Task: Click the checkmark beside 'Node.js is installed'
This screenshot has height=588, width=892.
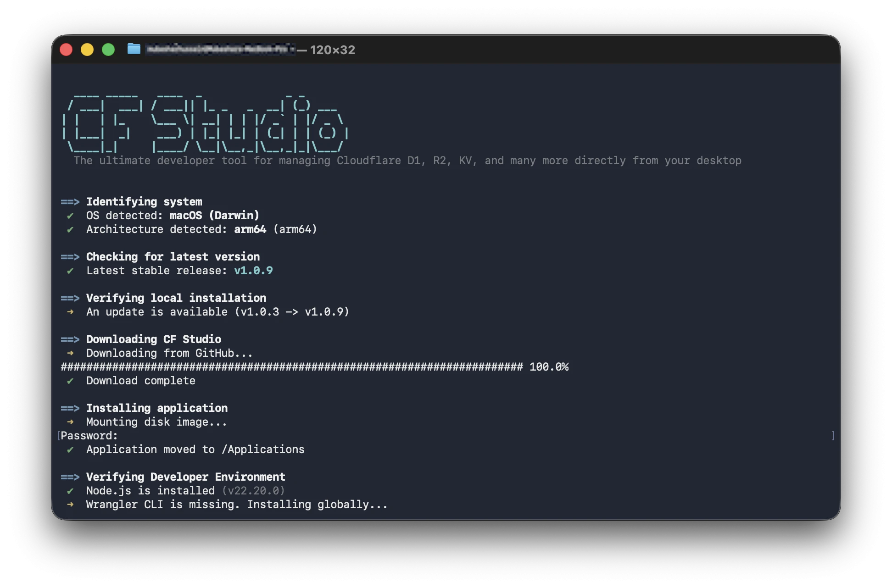Action: pos(70,491)
